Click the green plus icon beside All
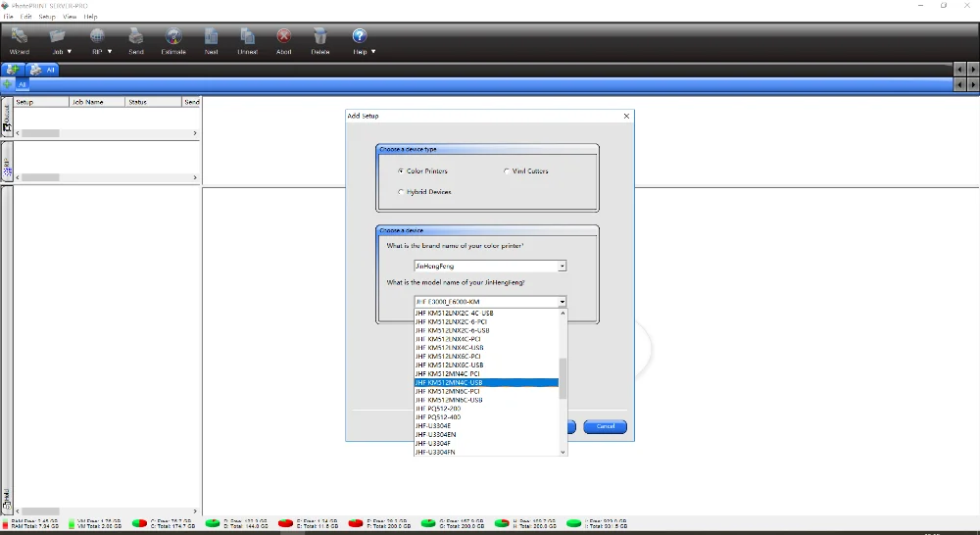980x535 pixels. tap(8, 83)
